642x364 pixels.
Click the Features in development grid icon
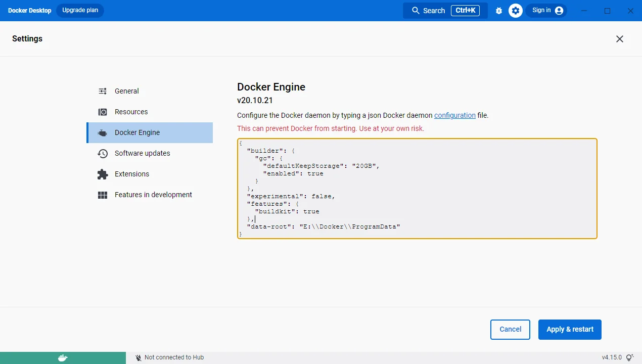[x=103, y=195]
